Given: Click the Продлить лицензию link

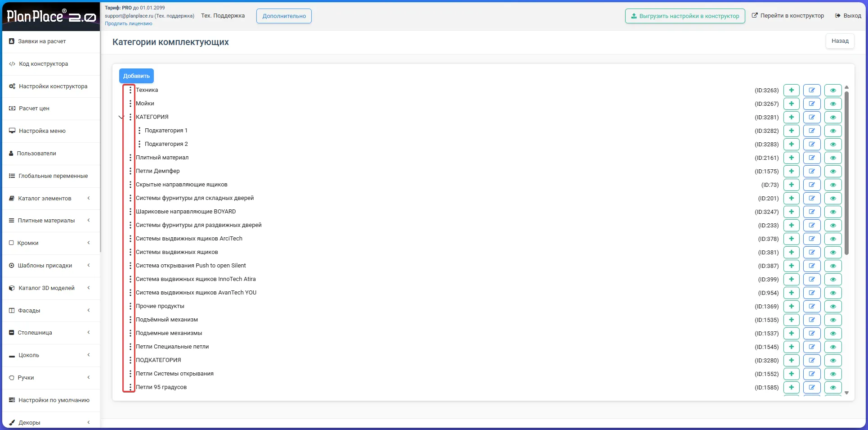Looking at the screenshot, I should pyautogui.click(x=129, y=23).
